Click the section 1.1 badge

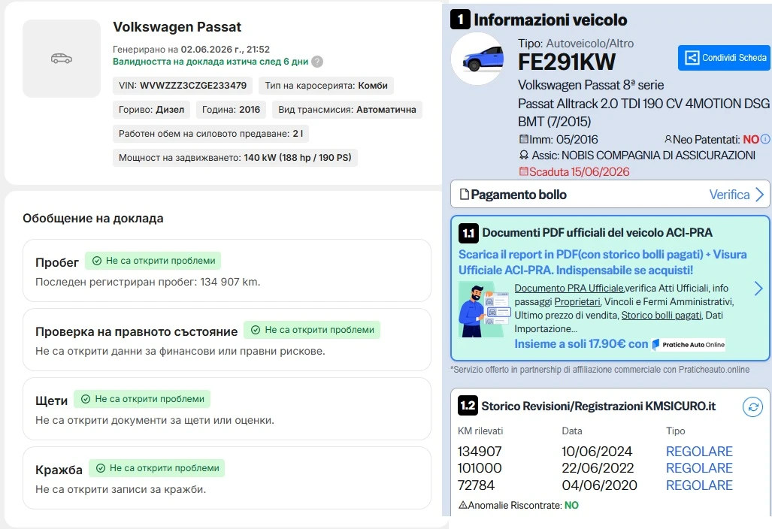click(468, 233)
